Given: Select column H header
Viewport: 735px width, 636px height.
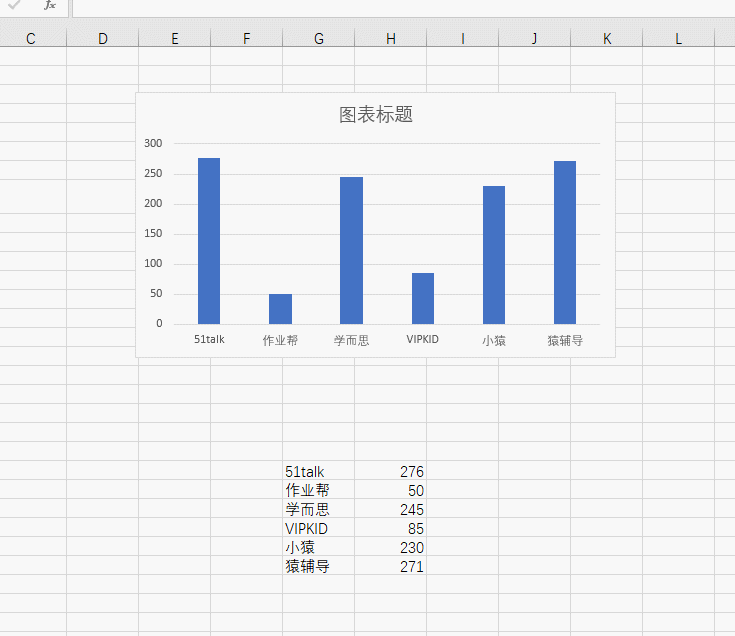Looking at the screenshot, I should tap(390, 38).
